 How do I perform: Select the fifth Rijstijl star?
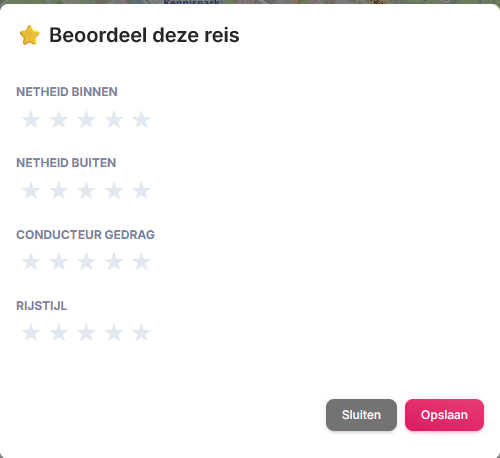141,332
